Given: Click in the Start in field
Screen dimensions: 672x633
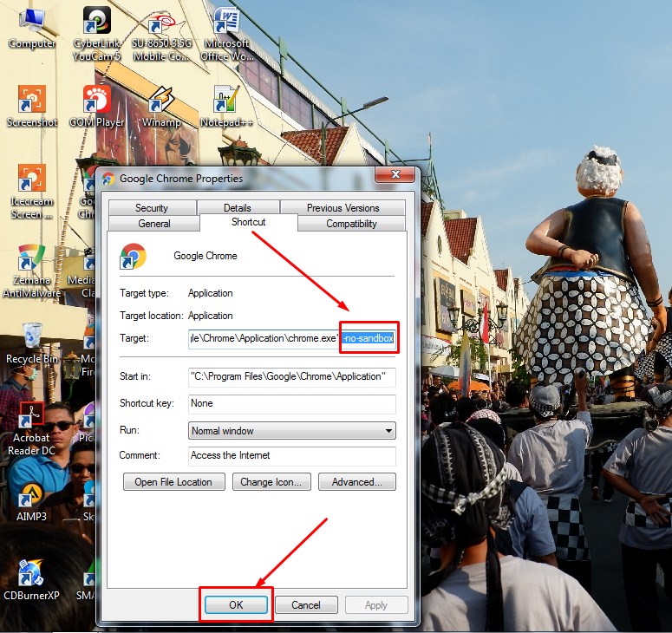Looking at the screenshot, I should 292,376.
